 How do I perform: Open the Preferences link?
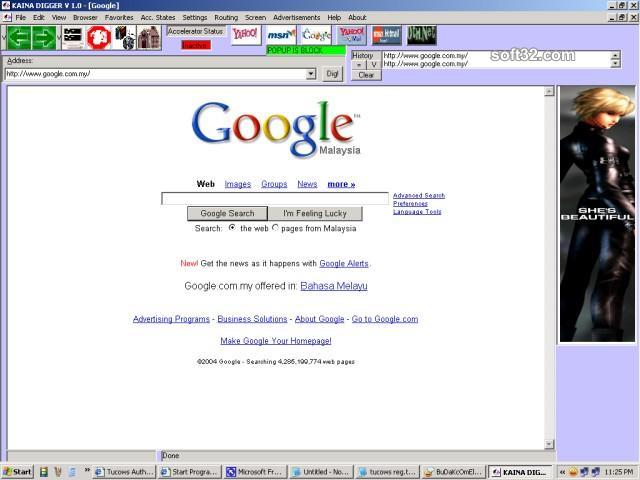tap(410, 204)
